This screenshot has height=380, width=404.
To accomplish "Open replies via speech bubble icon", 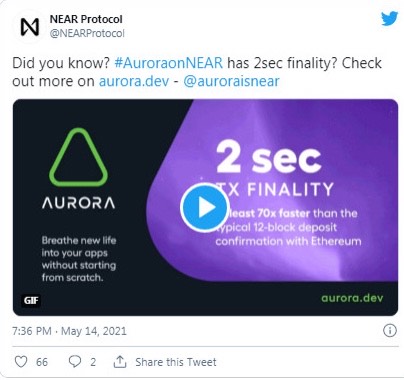I will pos(75,362).
